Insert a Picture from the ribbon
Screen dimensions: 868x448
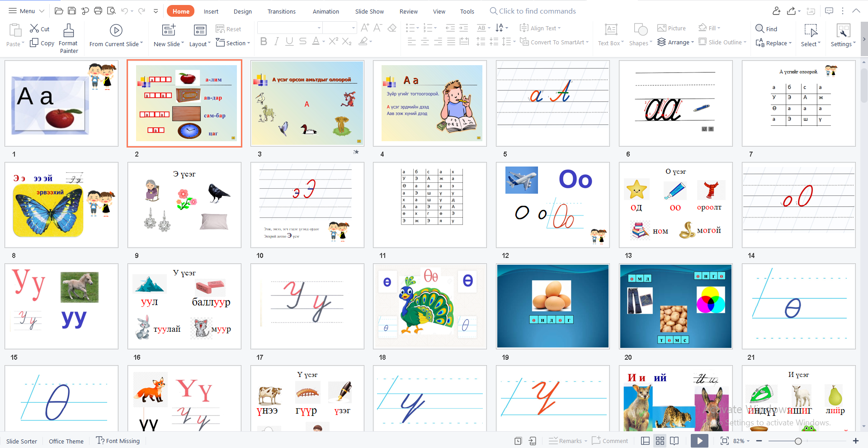pos(671,28)
